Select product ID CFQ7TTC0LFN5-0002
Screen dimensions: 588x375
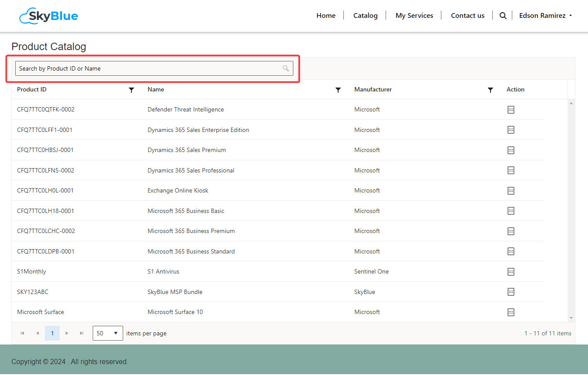pyautogui.click(x=46, y=170)
